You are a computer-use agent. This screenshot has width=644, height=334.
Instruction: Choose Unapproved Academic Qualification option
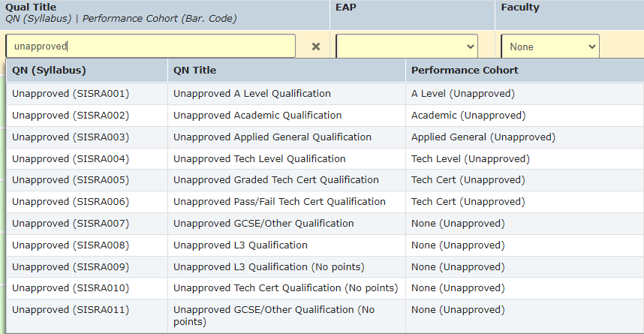pos(257,116)
